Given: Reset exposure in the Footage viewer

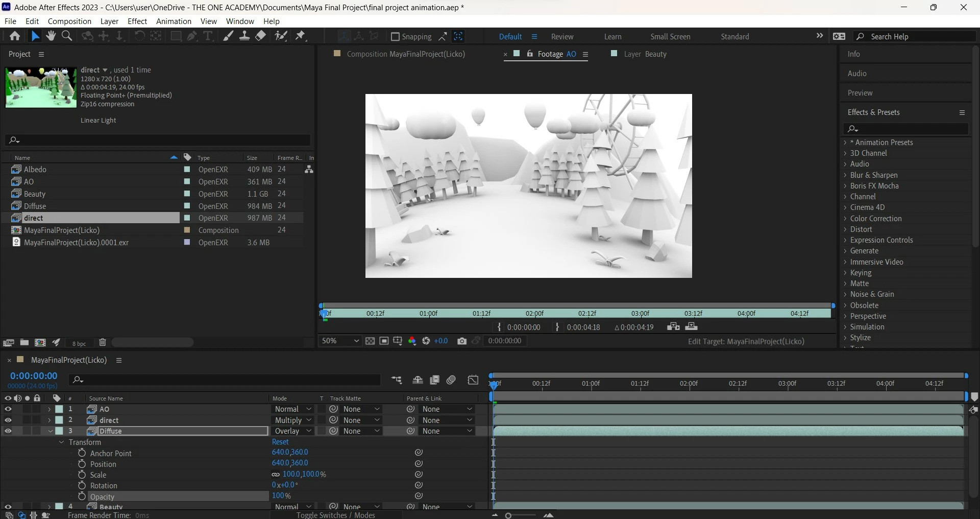Looking at the screenshot, I should pos(426,341).
